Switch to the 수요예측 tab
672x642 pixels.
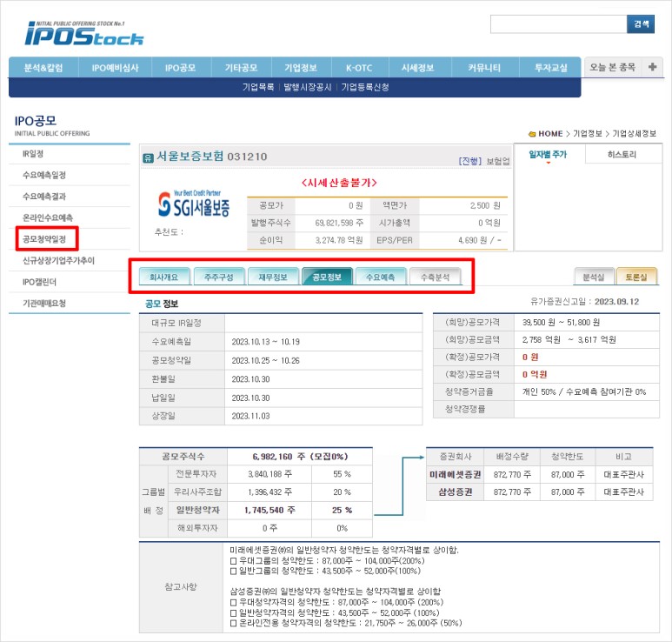pos(381,277)
